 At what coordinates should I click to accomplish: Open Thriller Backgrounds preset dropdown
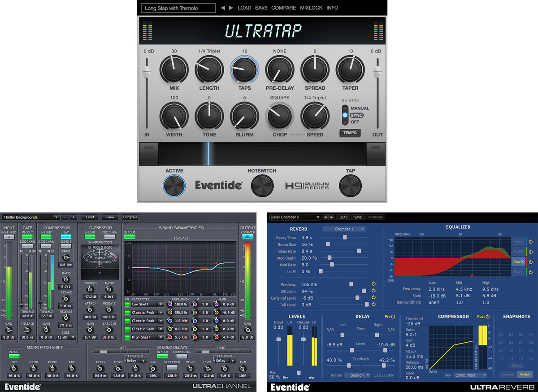(x=31, y=217)
